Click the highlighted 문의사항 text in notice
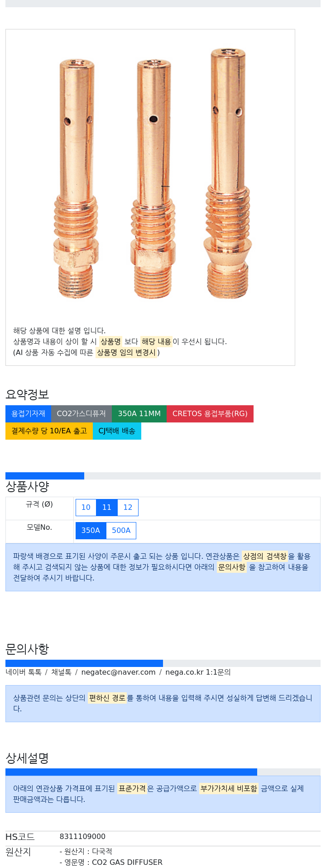The height and width of the screenshot is (868, 326). 231,567
